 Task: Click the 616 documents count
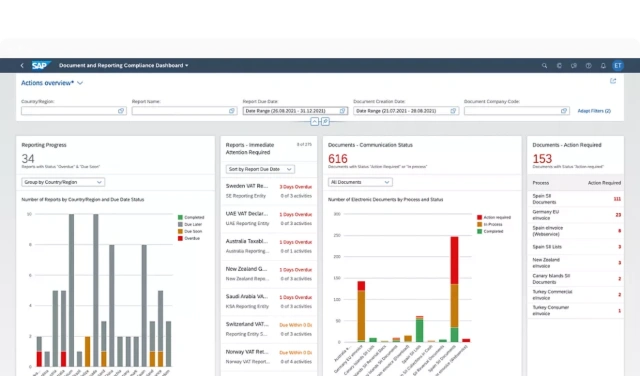338,159
